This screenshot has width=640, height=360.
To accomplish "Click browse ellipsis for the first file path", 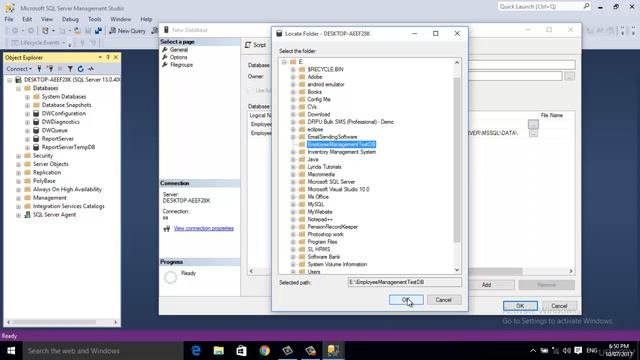I will (533, 124).
